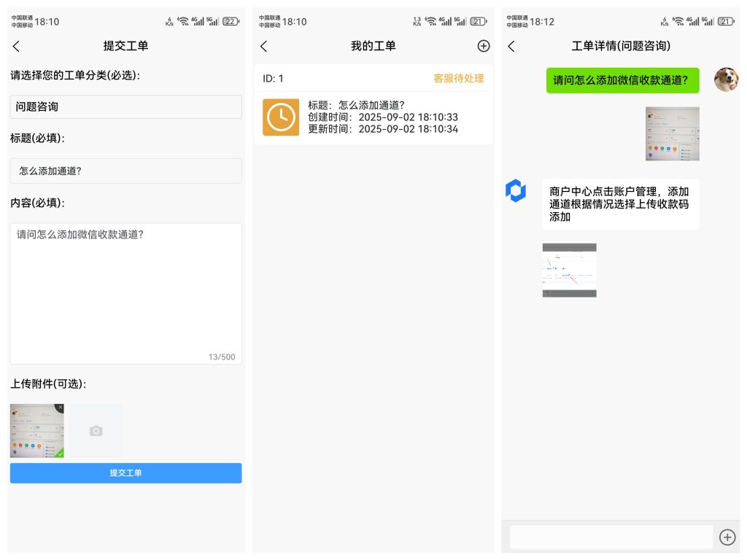Screen dimensions: 747x560
Task: Click the back arrow on 提交工单 page
Action: coord(16,45)
